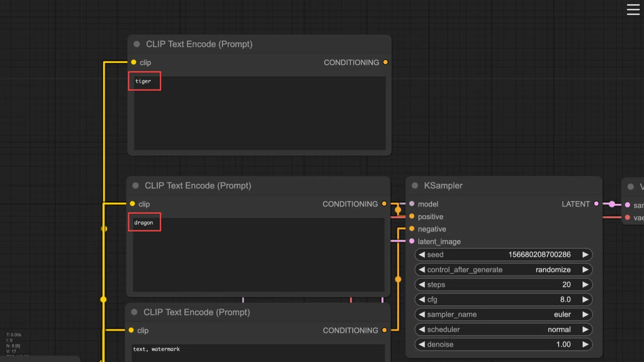Increase steps with its right arrow
The width and height of the screenshot is (644, 362).
[x=586, y=285]
